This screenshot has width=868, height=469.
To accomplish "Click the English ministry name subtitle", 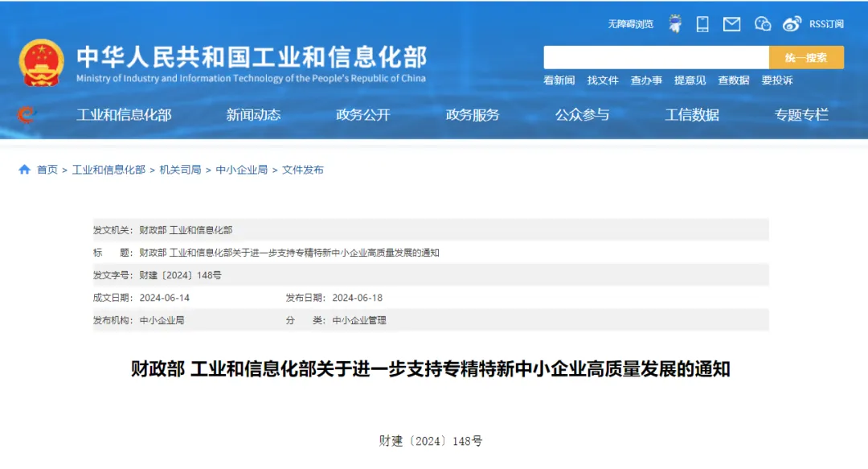I will click(252, 78).
